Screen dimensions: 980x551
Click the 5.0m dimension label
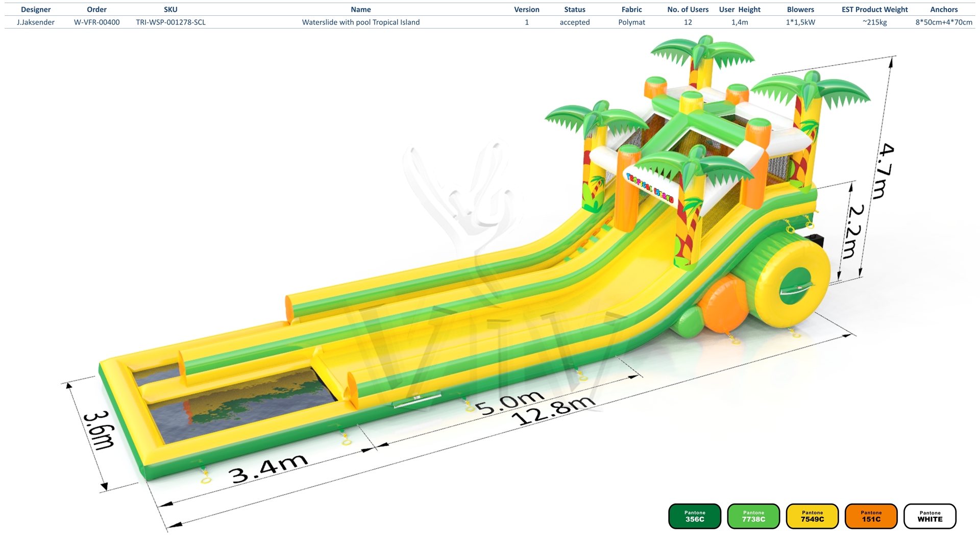[x=509, y=403]
